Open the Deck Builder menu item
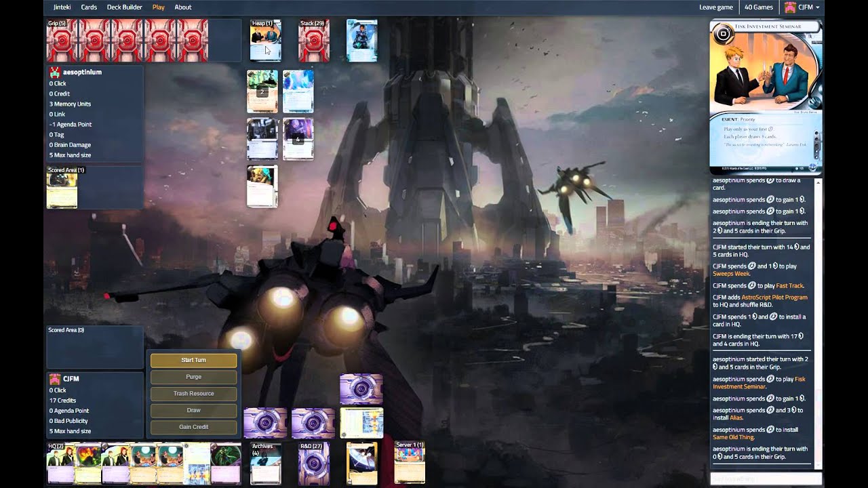The image size is (868, 488). (125, 7)
